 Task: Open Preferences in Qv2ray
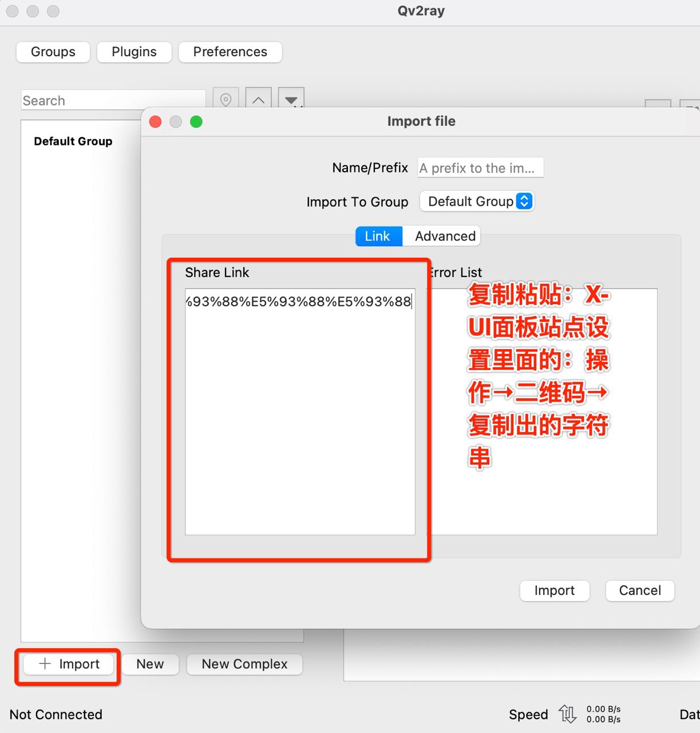[230, 52]
